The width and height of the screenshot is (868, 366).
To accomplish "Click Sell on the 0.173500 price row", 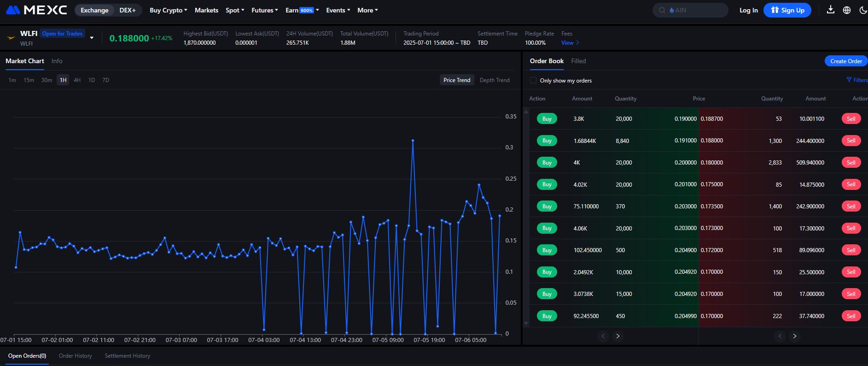I will tap(851, 207).
